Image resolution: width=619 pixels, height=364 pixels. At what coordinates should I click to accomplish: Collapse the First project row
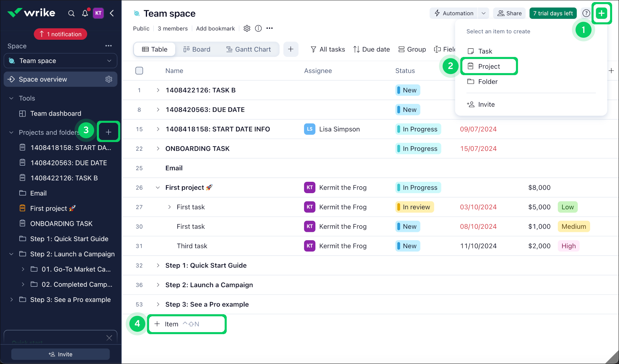pos(158,188)
